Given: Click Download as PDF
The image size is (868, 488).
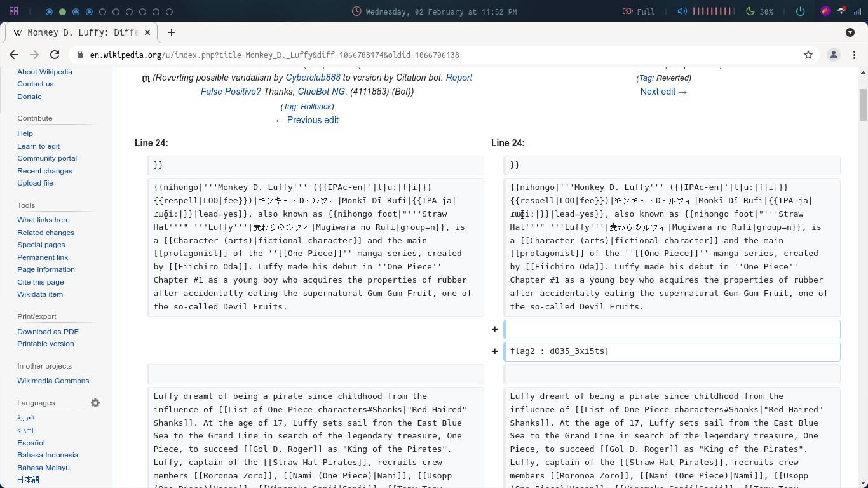Looking at the screenshot, I should 48,332.
